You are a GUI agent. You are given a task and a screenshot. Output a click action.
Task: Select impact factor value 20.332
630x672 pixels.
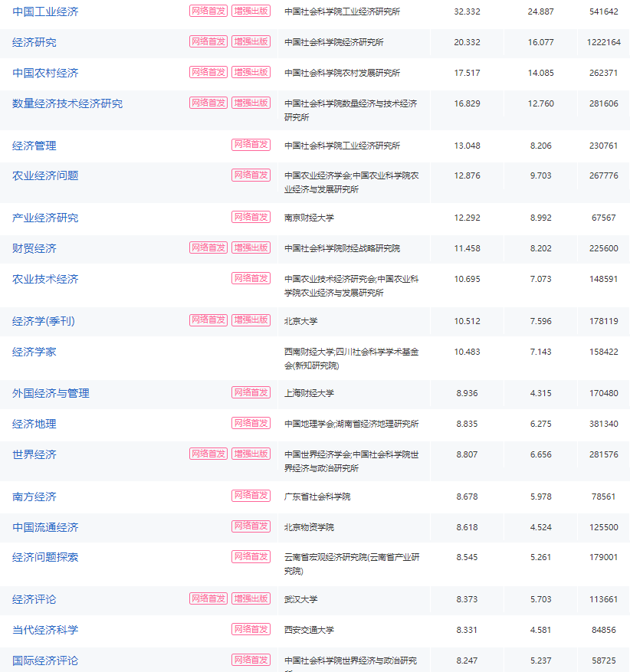click(x=468, y=42)
